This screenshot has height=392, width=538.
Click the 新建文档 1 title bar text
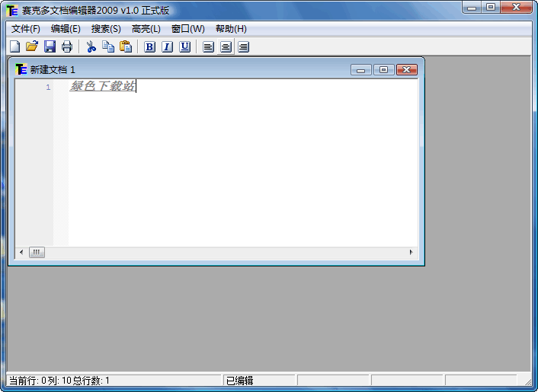tap(53, 69)
